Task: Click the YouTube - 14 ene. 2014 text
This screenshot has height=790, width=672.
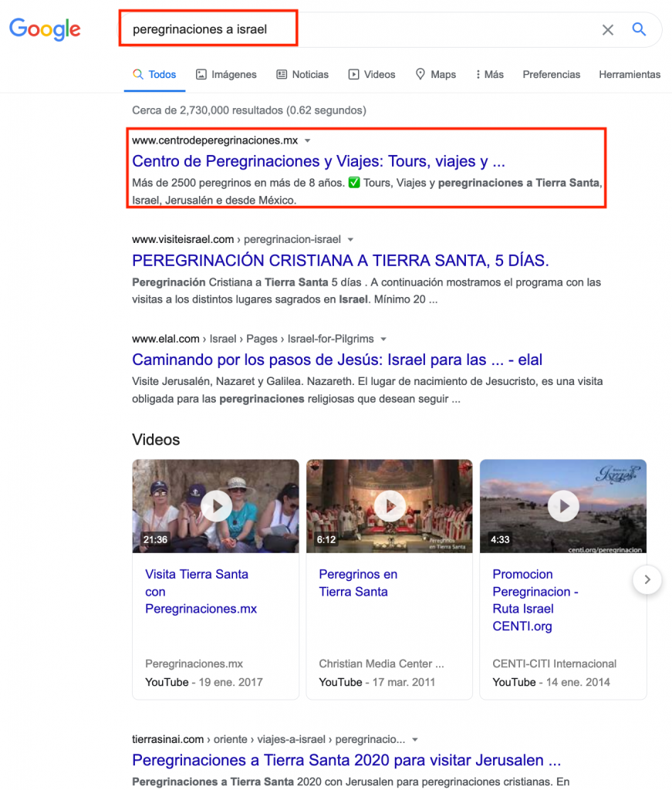Action: coord(551,682)
